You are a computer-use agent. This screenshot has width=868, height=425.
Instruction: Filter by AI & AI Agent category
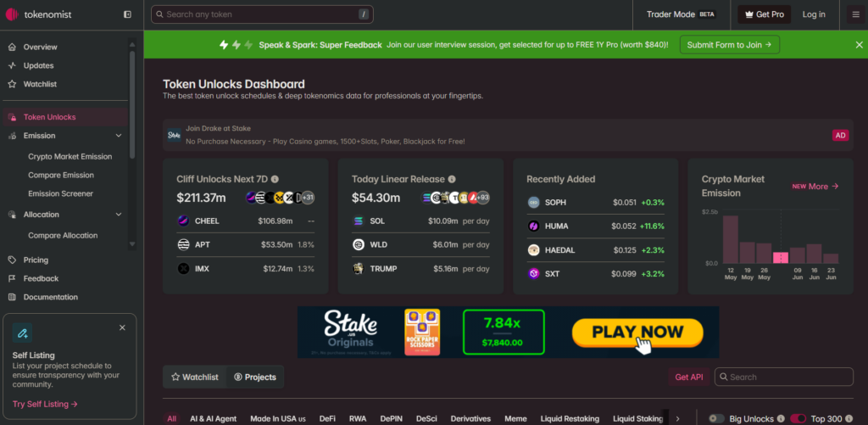tap(213, 418)
